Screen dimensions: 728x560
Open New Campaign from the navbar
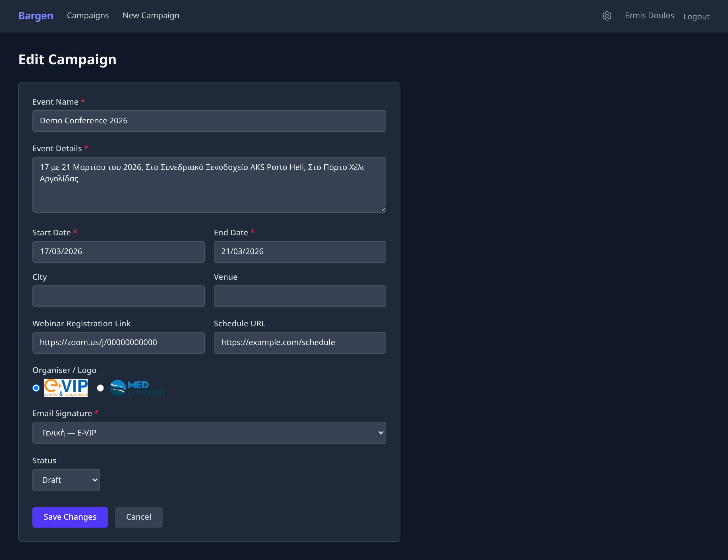pyautogui.click(x=151, y=16)
